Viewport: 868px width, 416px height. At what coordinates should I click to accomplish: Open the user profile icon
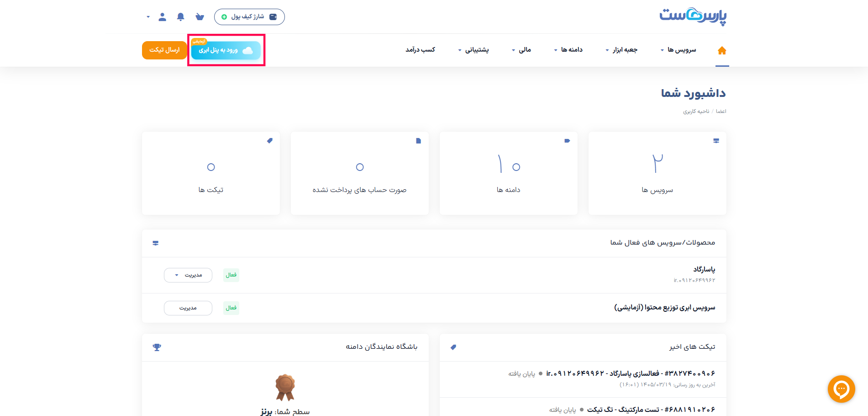coord(162,17)
